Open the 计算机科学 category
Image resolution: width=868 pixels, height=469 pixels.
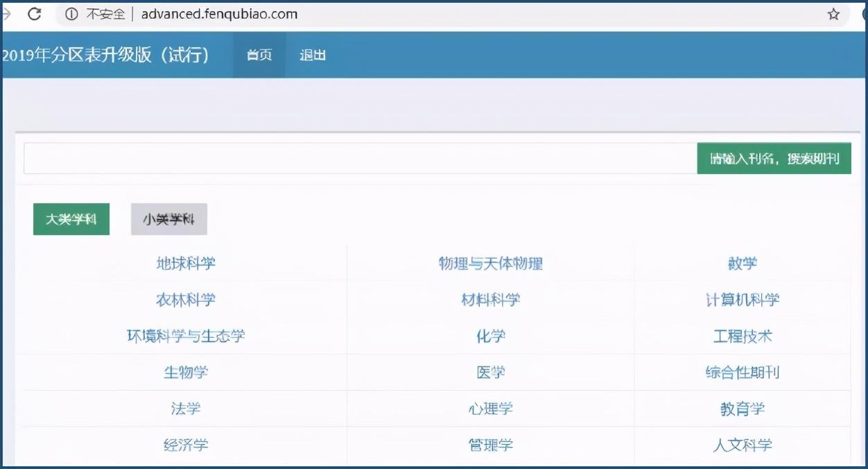pos(743,299)
